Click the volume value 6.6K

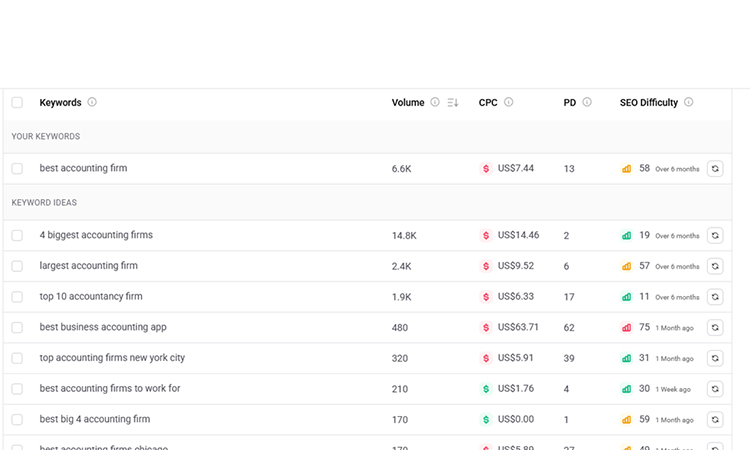(401, 168)
